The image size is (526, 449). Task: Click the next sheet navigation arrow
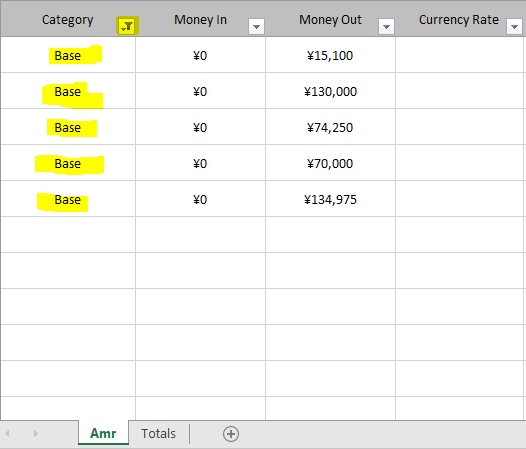pyautogui.click(x=36, y=433)
